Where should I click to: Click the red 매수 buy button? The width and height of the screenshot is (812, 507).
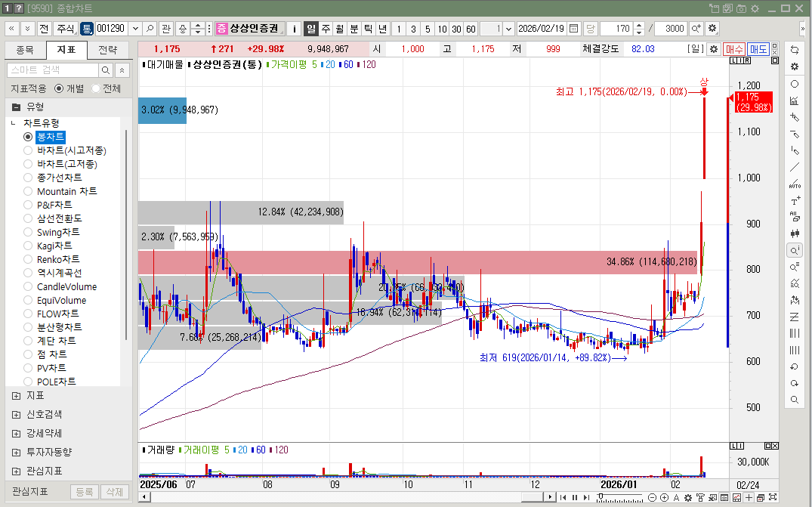734,49
